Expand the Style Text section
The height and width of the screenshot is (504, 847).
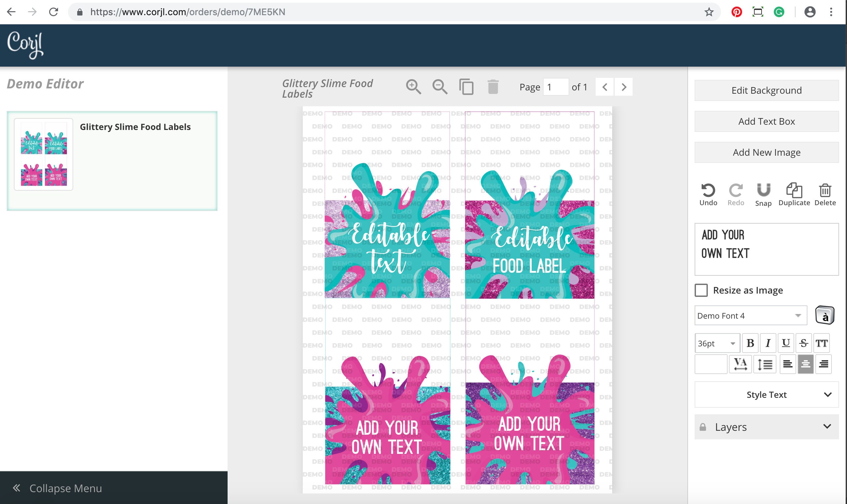click(767, 394)
